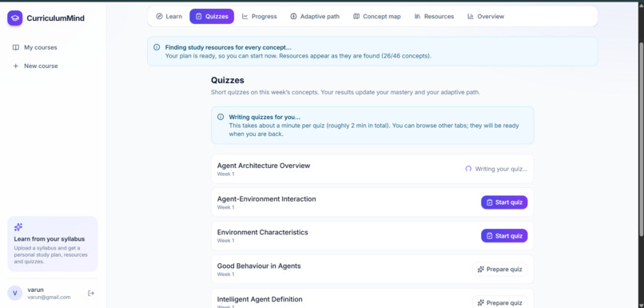Click Finding study resources for every concept heading

(x=229, y=47)
